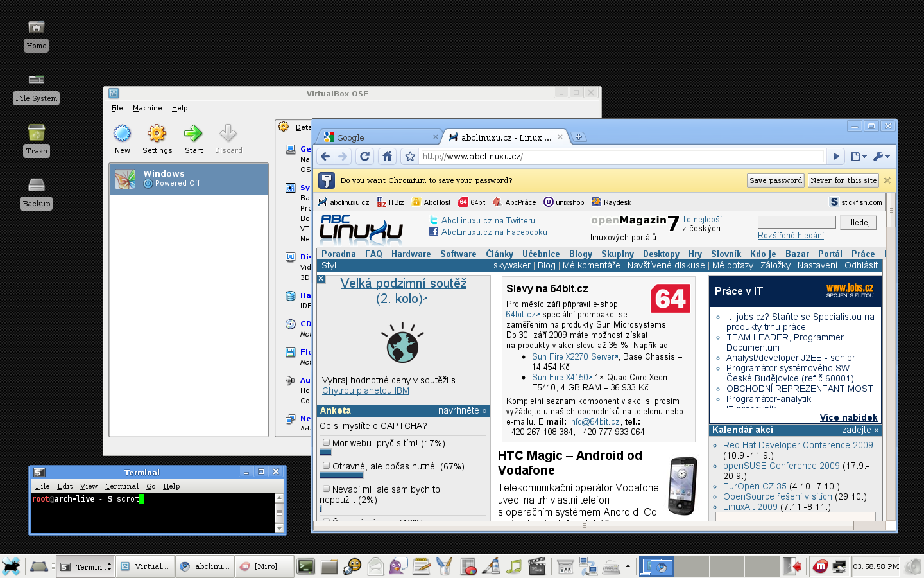Screen dimensions: 924x578
Task: Click the red exit logout icon on panel
Action: pyautogui.click(x=793, y=566)
